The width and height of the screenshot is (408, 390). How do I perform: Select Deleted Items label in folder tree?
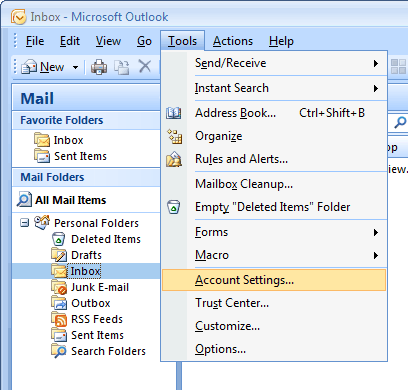coord(106,239)
